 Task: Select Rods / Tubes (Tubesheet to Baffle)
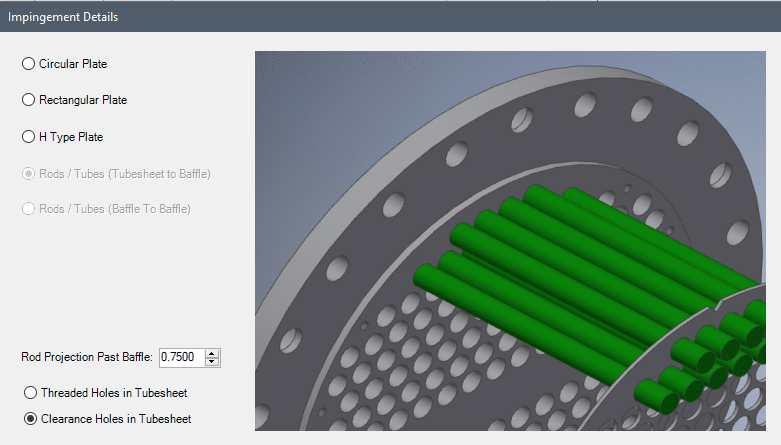[x=28, y=173]
